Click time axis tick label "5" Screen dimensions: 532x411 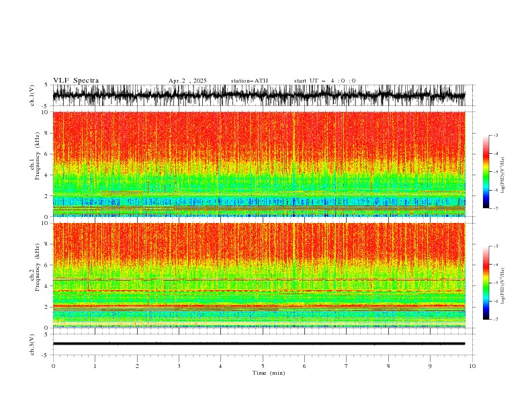(263, 366)
